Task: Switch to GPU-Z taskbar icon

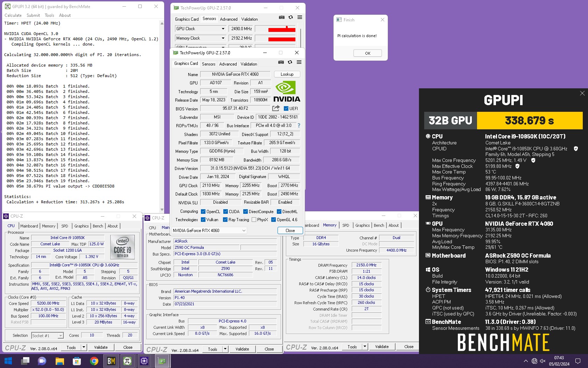Action: pyautogui.click(x=161, y=361)
